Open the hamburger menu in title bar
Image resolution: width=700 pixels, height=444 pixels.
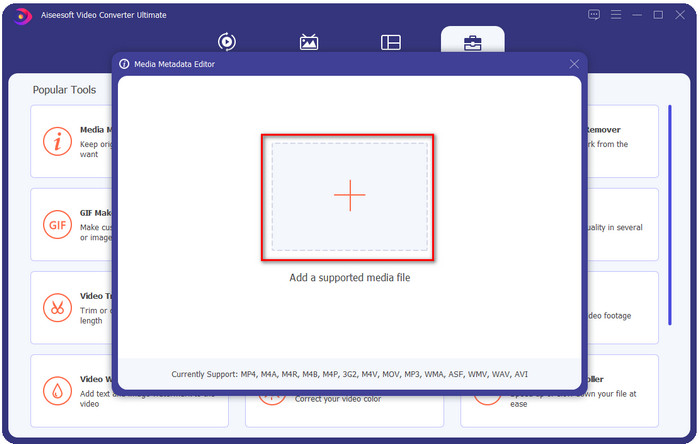(616, 15)
